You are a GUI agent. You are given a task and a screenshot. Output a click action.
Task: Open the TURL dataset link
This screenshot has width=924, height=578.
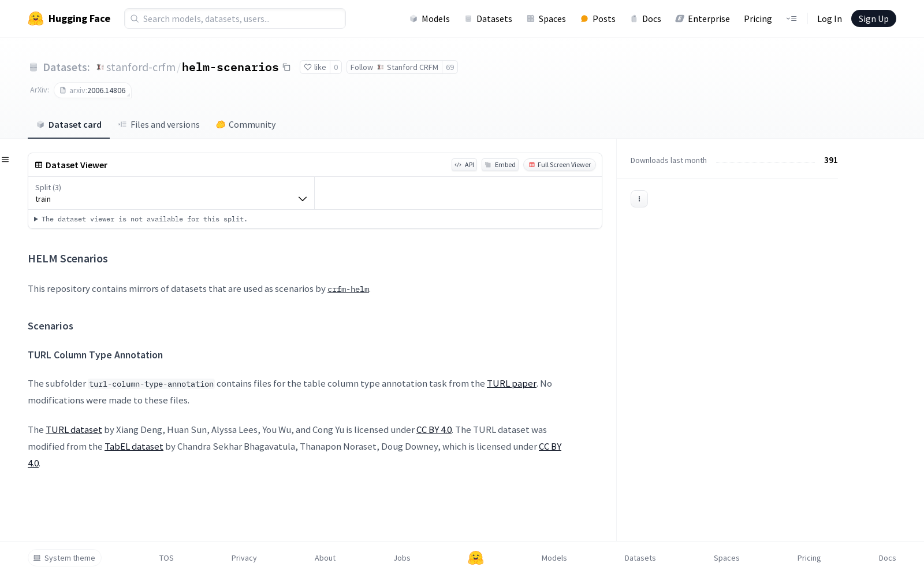[74, 429]
